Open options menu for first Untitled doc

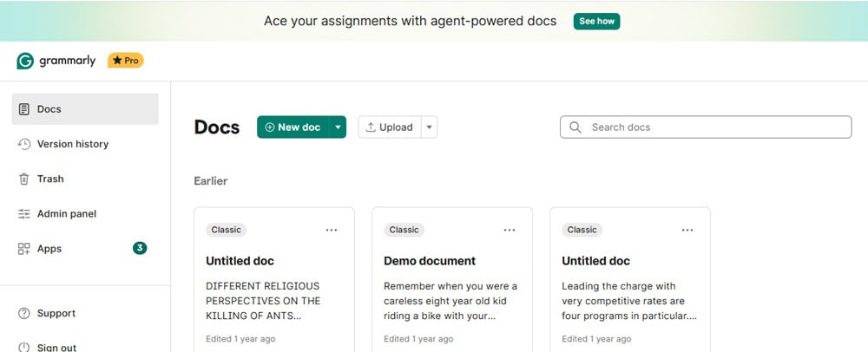332,230
